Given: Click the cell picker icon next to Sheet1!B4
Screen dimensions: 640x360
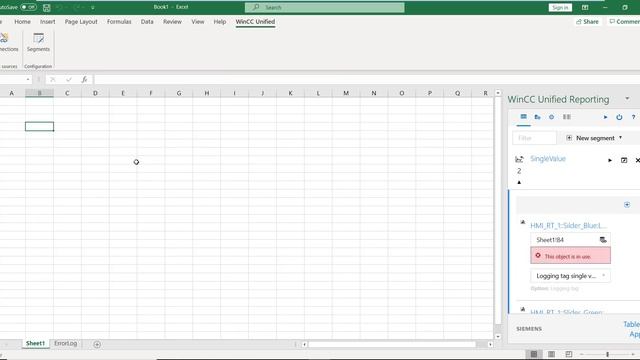Looking at the screenshot, I should [x=603, y=240].
